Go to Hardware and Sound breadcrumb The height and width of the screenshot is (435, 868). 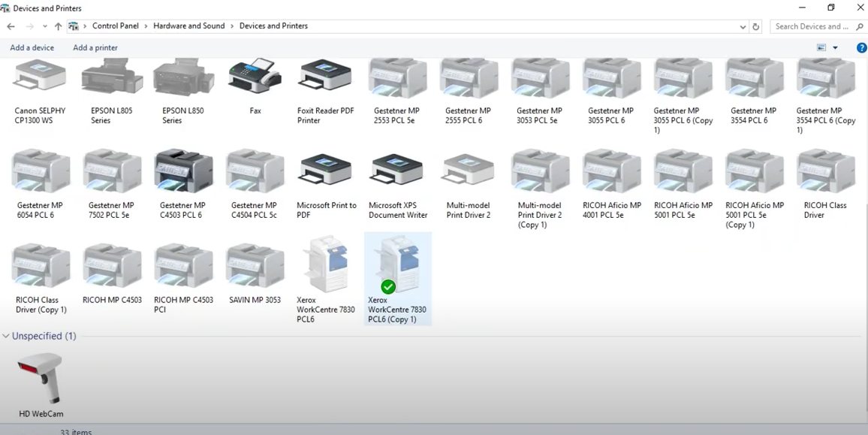point(188,26)
